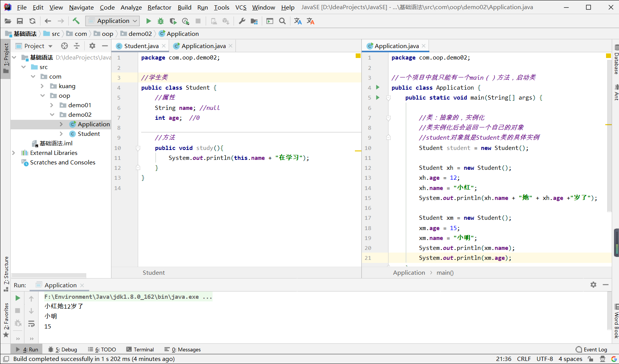
Task: Collapse the demo02 package
Action: (52, 114)
